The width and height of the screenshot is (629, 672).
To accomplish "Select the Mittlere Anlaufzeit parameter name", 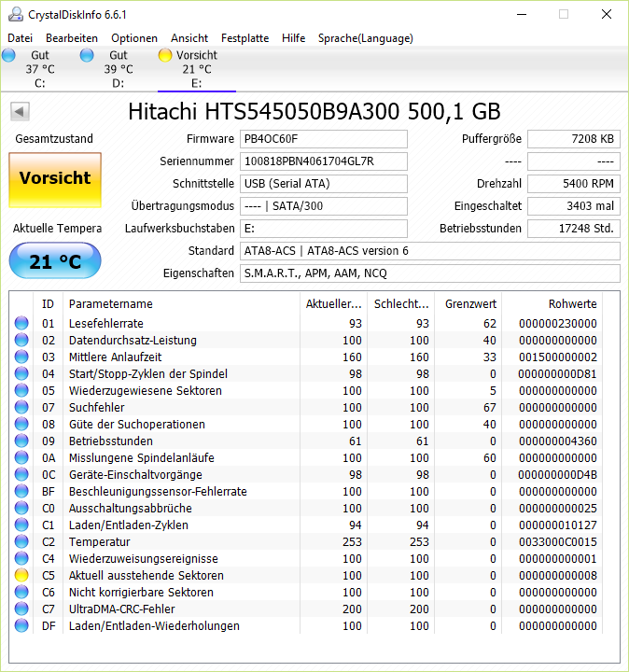I will pyautogui.click(x=116, y=357).
